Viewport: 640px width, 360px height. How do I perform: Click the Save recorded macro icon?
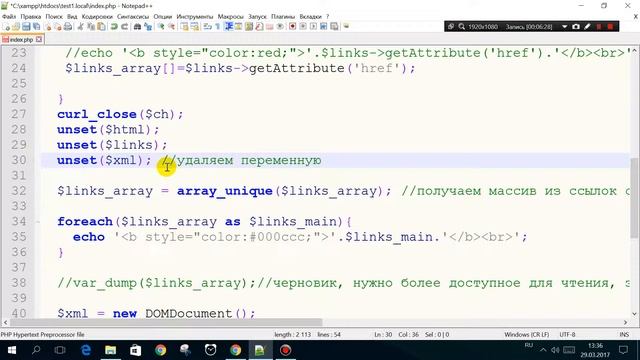coord(334,27)
